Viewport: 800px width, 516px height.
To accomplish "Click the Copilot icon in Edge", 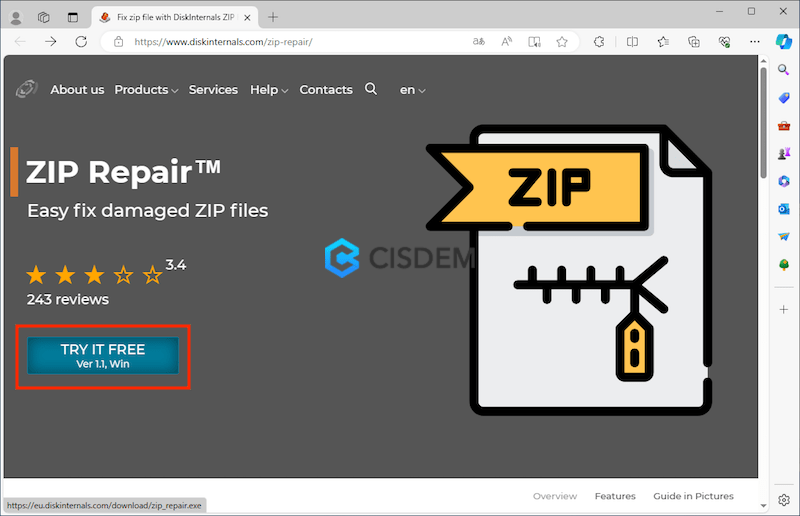I will pyautogui.click(x=783, y=42).
